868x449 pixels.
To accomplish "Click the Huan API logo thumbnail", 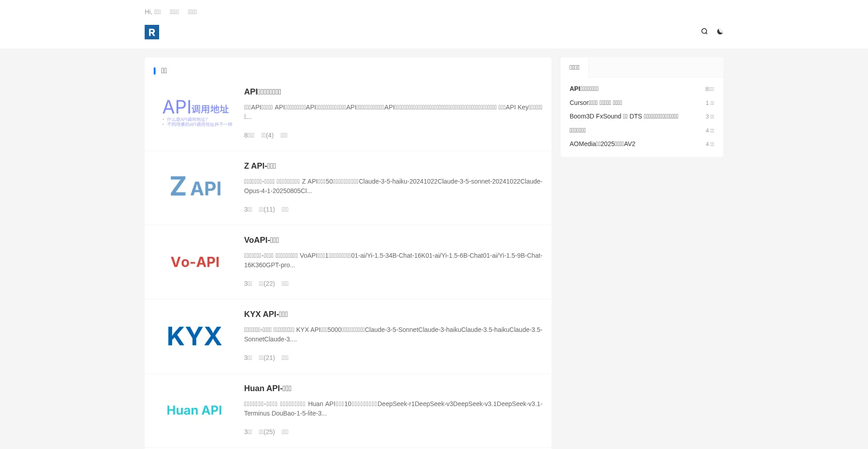I will click(195, 410).
